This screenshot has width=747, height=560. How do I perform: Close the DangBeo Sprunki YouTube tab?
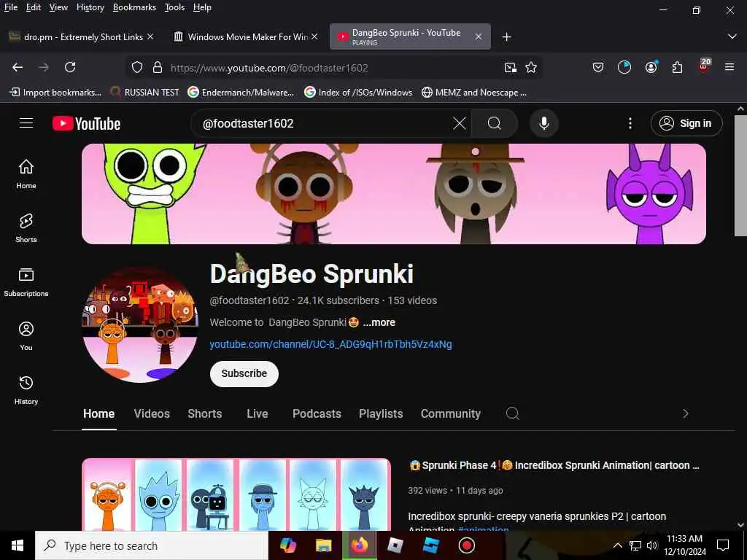tap(479, 36)
